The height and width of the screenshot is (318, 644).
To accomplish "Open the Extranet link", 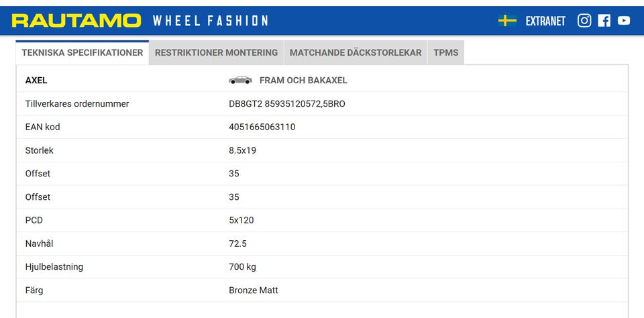I will [x=545, y=21].
